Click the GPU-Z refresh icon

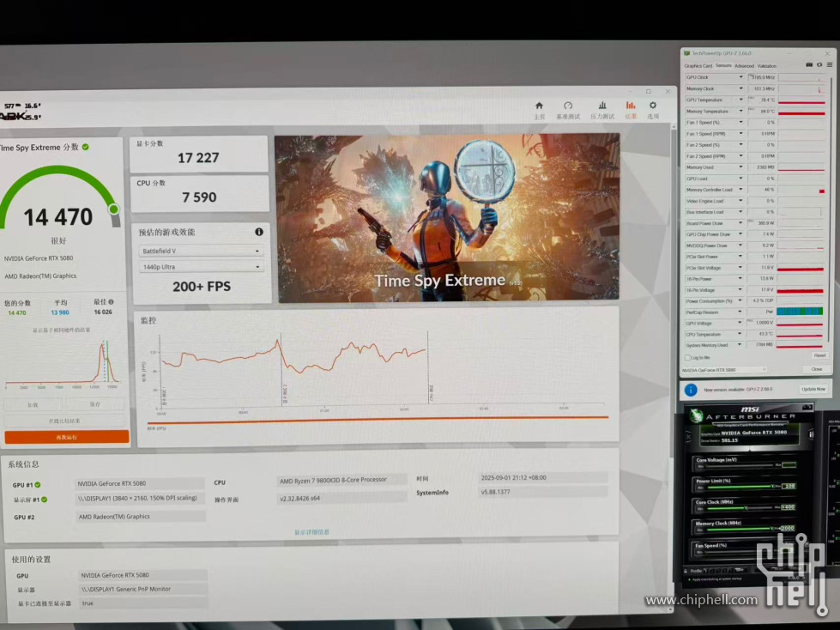pos(819,65)
